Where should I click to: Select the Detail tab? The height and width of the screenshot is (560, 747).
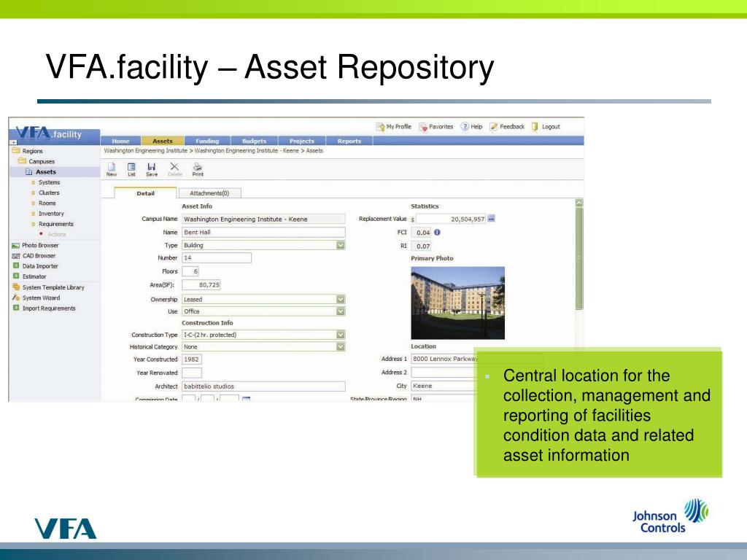(145, 193)
